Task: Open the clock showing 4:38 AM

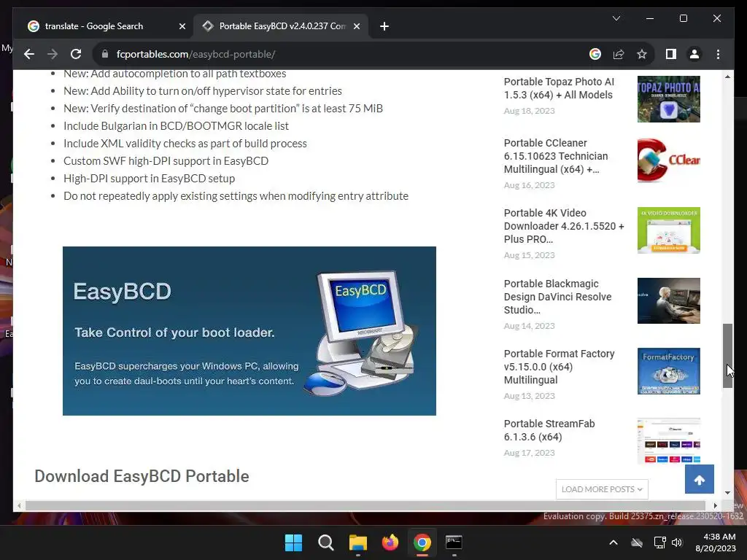Action: point(716,542)
